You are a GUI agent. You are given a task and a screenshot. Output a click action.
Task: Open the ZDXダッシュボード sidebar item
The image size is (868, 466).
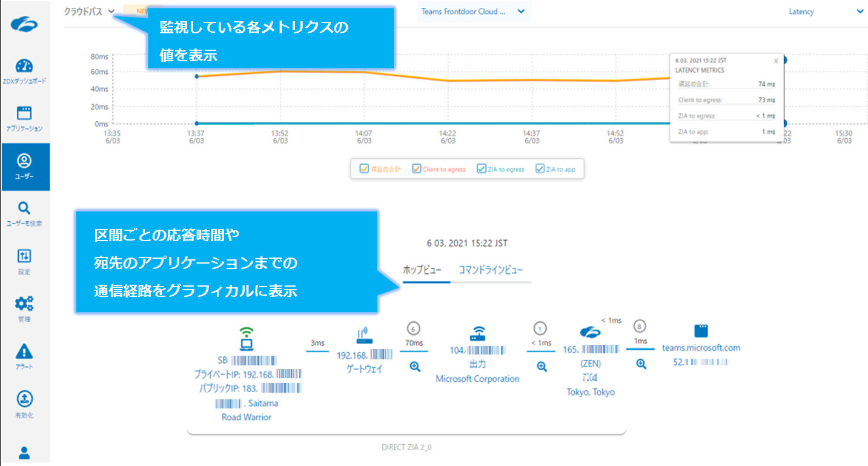pos(24,72)
